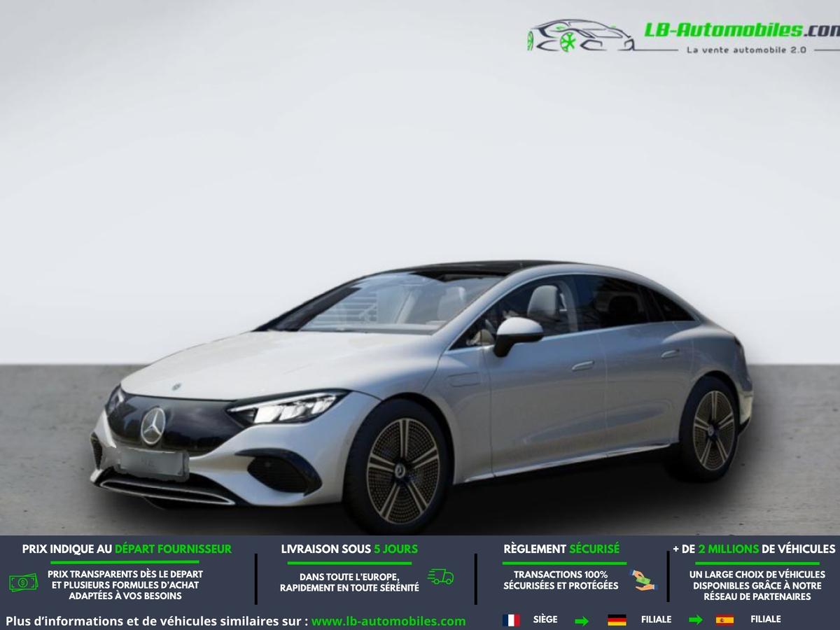The height and width of the screenshot is (630, 840).
Task: Click 'PRIX INDIQUE AU DÉPART FOURNISSEUR' heading
Action: (127, 549)
